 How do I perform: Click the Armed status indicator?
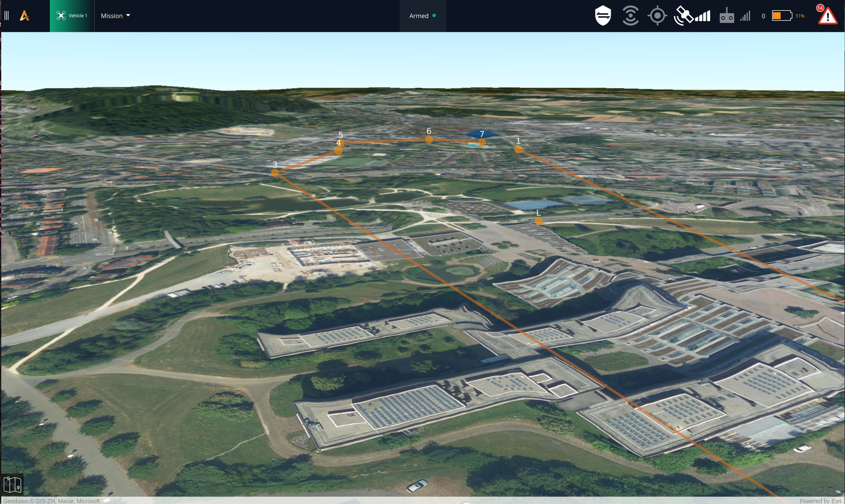coord(422,16)
